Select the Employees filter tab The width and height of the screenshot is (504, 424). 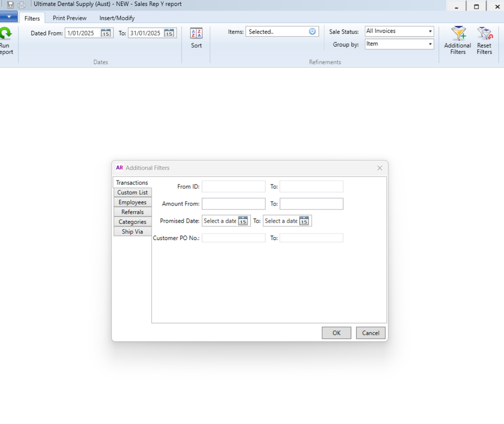coord(132,202)
